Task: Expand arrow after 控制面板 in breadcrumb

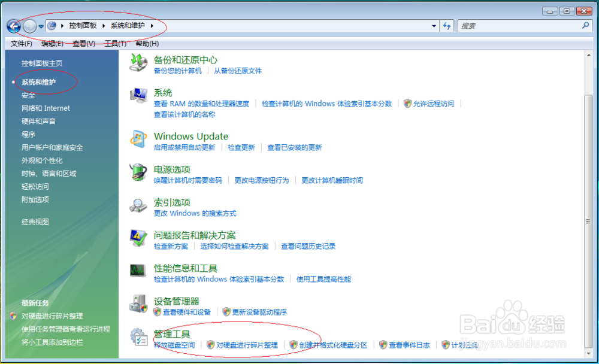Action: click(x=104, y=26)
